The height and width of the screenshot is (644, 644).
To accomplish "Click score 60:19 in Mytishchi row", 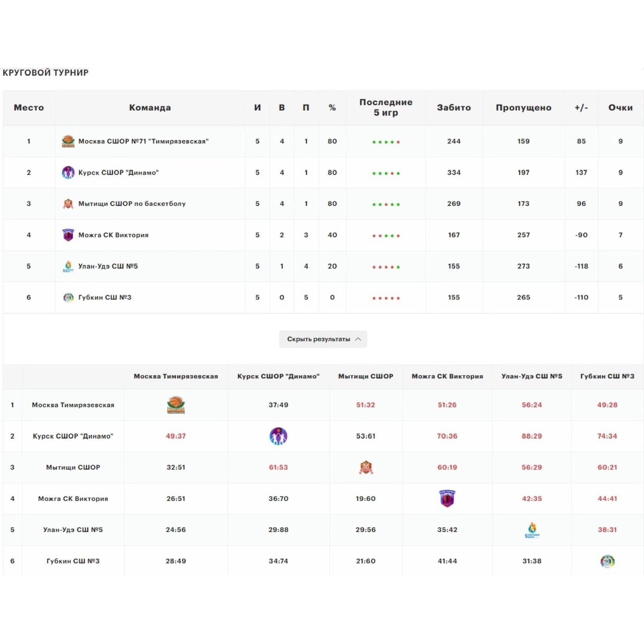I will click(x=447, y=468).
